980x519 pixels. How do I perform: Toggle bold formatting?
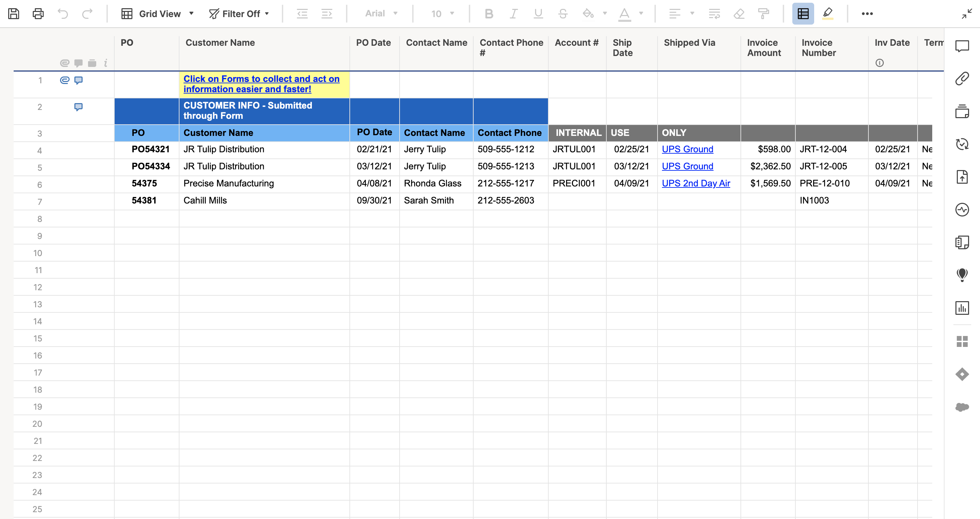coord(489,13)
